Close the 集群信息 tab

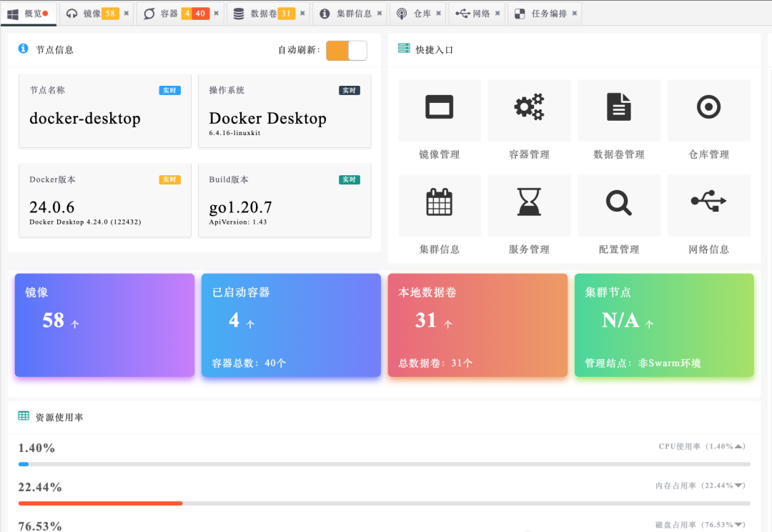(x=380, y=14)
